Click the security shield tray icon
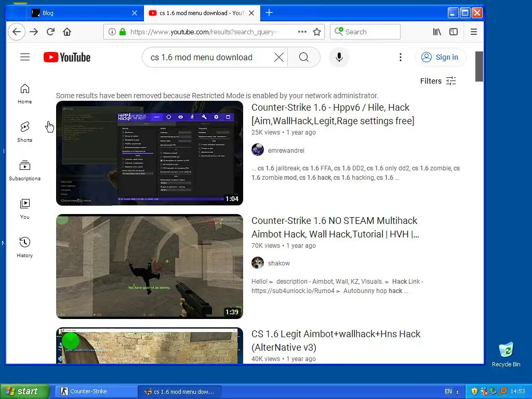 pos(474,392)
